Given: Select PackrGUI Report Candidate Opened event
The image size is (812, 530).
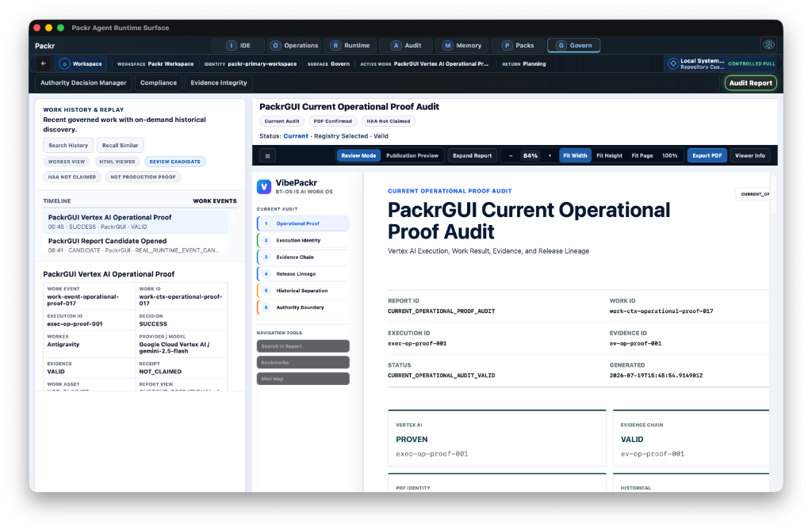Looking at the screenshot, I should (x=136, y=245).
